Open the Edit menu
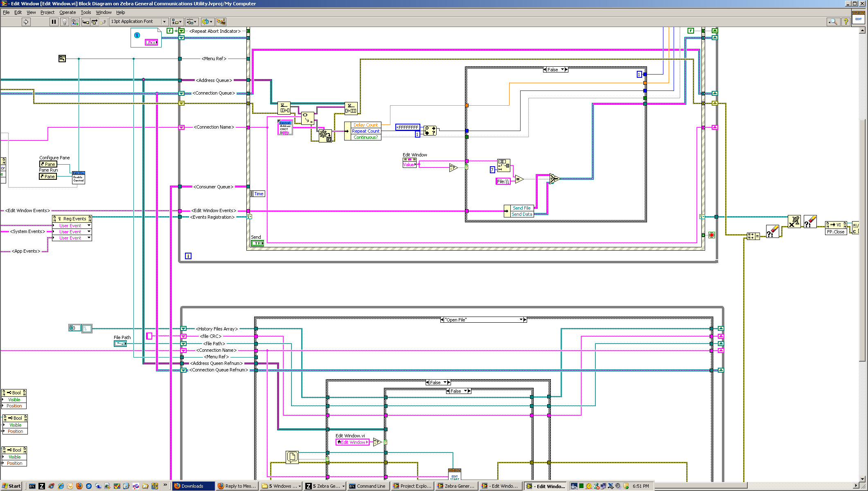Viewport: 868px width, 491px height. 18,12
